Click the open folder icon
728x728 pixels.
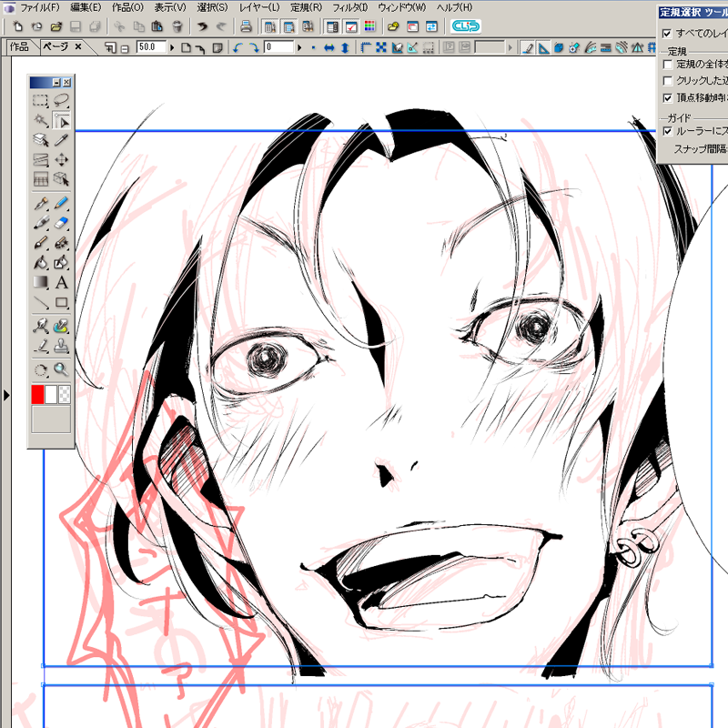[56, 26]
